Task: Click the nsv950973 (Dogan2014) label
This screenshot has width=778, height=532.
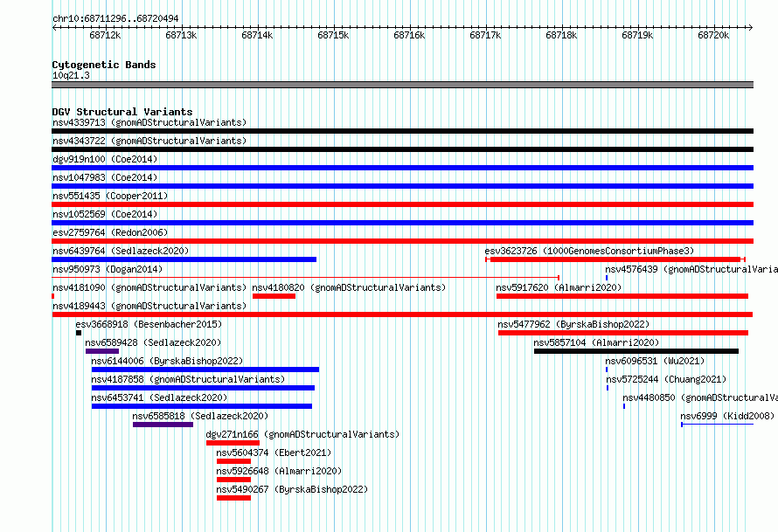Action: [x=108, y=269]
